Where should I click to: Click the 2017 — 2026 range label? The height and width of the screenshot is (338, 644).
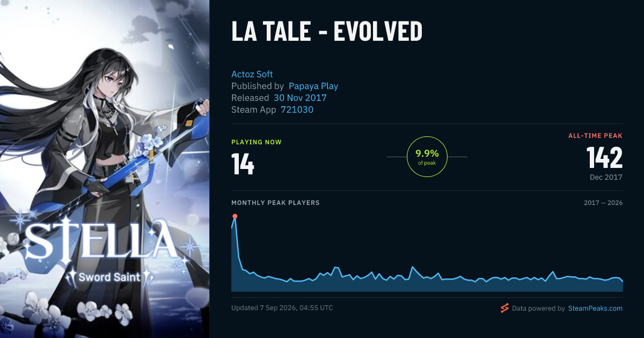(x=603, y=203)
